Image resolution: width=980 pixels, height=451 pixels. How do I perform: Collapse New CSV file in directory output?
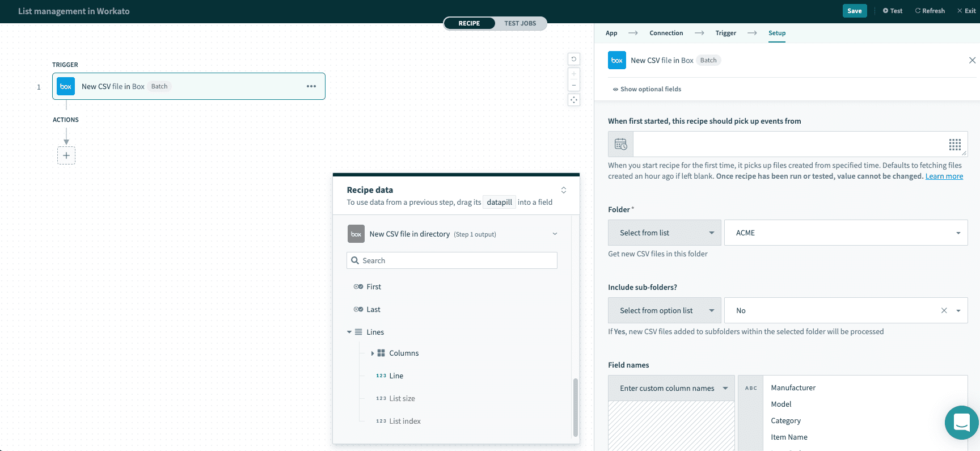[x=555, y=234]
